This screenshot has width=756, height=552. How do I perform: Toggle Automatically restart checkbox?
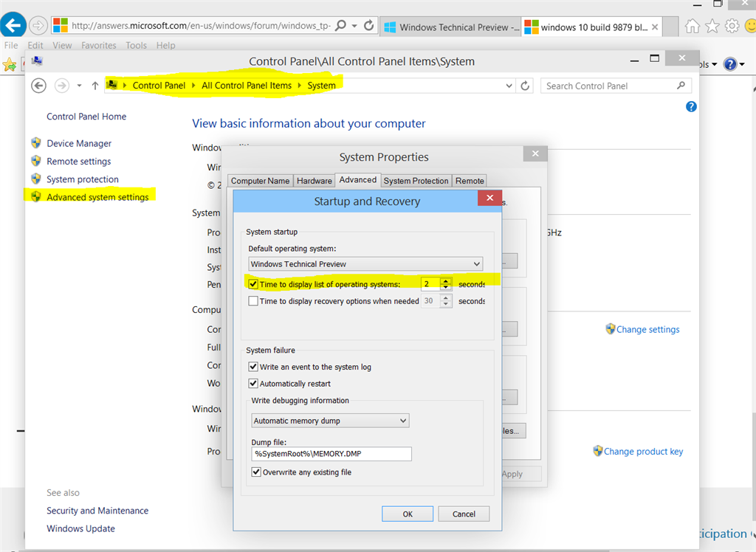253,384
